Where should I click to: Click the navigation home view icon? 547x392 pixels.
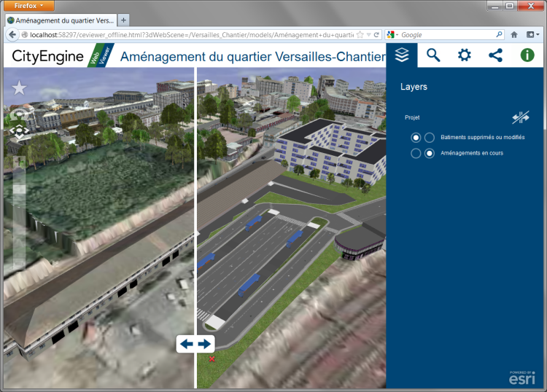coord(18,114)
